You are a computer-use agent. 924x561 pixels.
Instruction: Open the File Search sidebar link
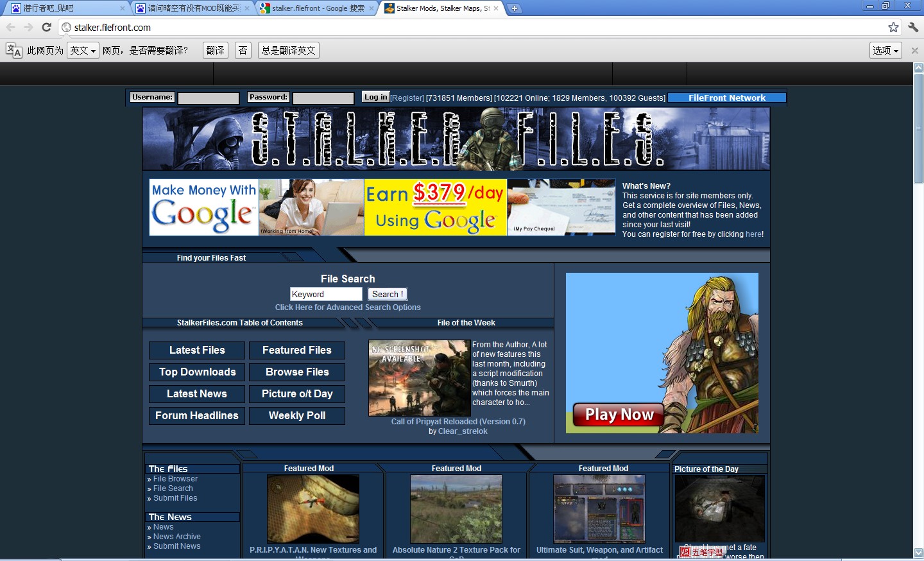click(x=173, y=488)
